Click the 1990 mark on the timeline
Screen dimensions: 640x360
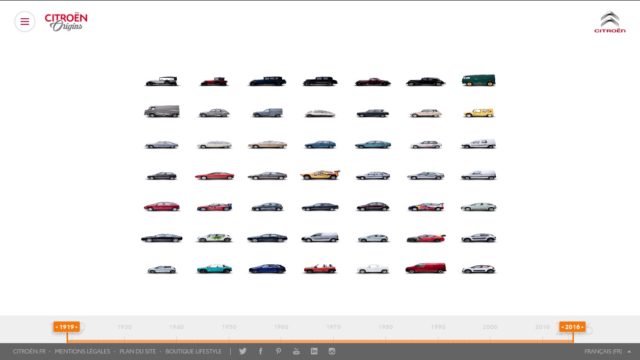click(x=438, y=327)
